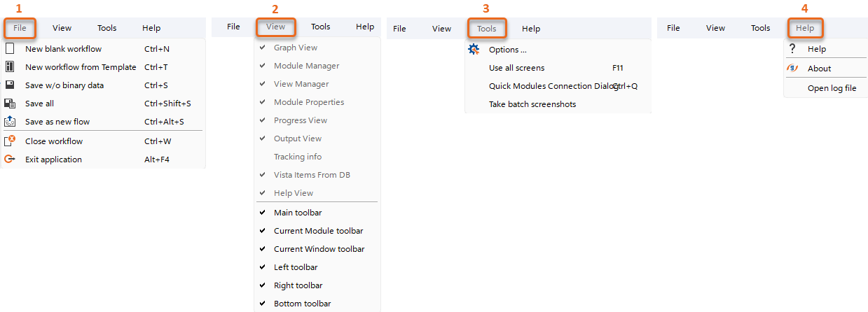Select Open log file
The image size is (868, 312).
pos(826,88)
